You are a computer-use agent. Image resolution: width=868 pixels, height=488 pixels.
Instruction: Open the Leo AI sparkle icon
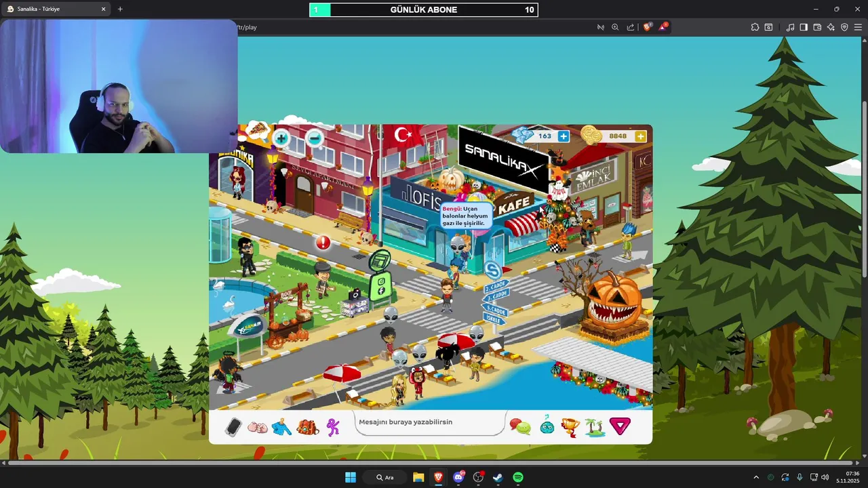(x=831, y=27)
